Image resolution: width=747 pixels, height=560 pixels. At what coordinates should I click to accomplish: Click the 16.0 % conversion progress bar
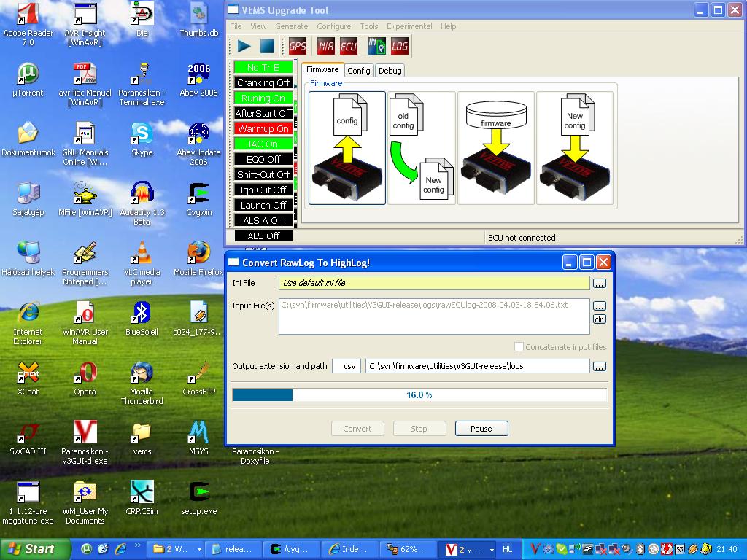[419, 394]
